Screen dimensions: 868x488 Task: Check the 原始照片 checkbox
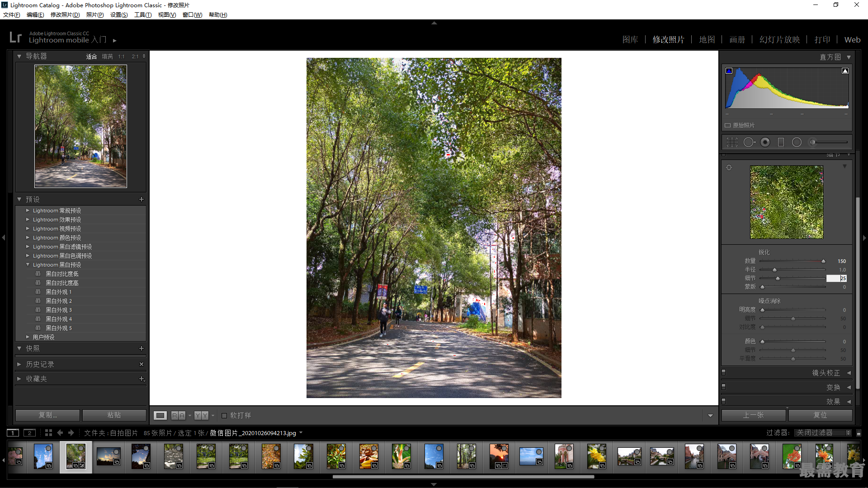tap(728, 125)
